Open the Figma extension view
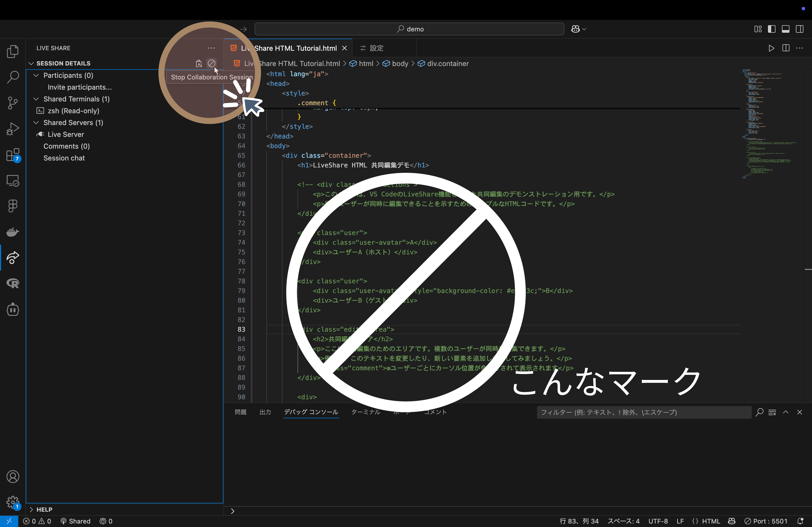812x527 pixels. click(x=13, y=206)
